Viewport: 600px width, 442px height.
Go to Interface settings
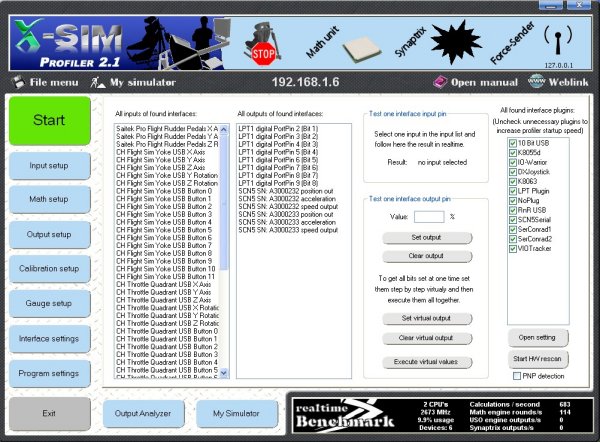tap(49, 339)
